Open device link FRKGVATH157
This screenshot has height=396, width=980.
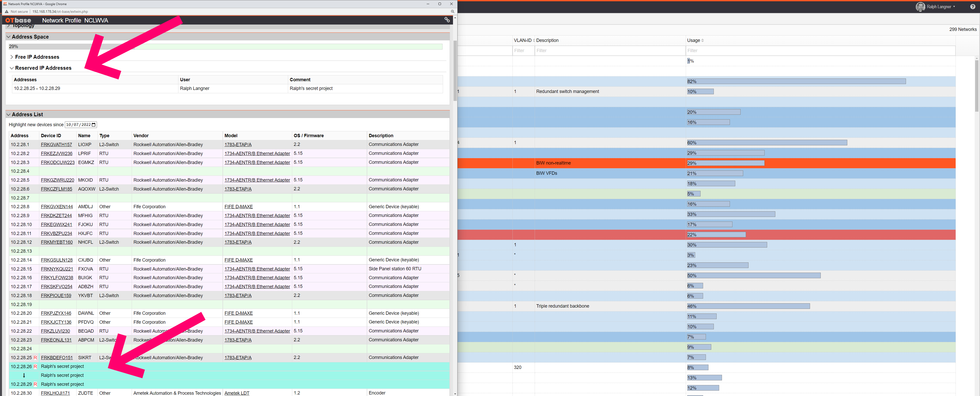[x=56, y=145]
